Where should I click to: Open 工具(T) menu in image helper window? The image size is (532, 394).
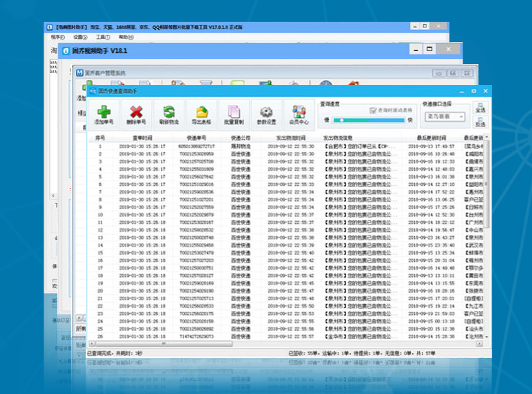(103, 37)
